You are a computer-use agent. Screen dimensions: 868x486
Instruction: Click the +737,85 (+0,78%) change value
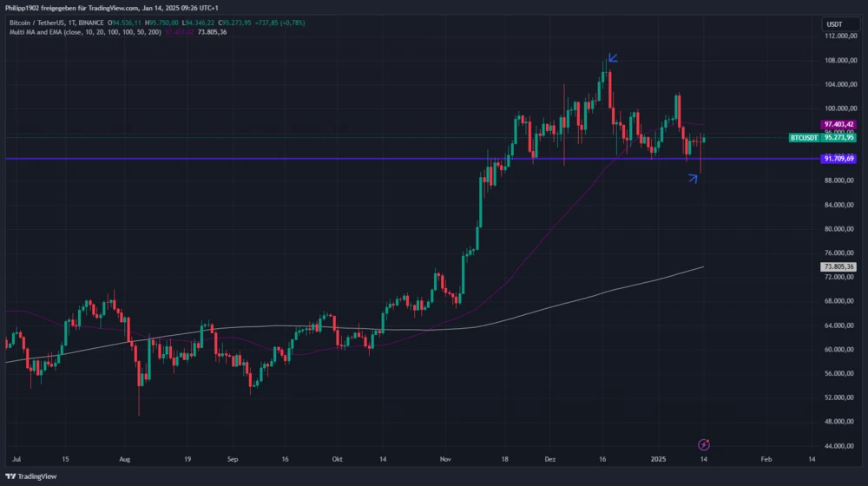click(279, 23)
